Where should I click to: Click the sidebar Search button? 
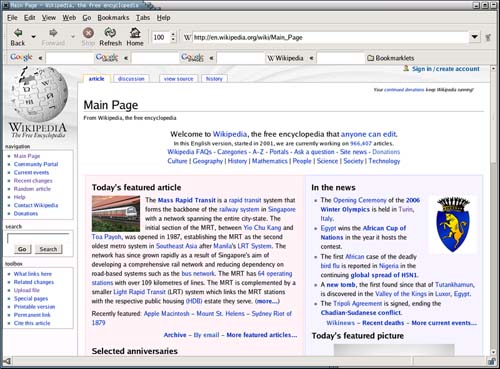coord(48,249)
